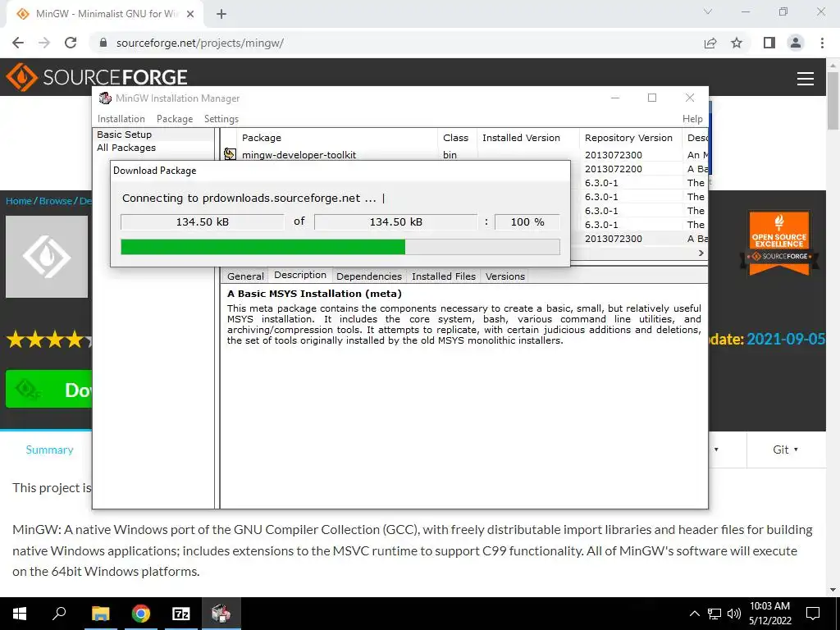
Task: Select All Packages in left pane
Action: (x=126, y=148)
